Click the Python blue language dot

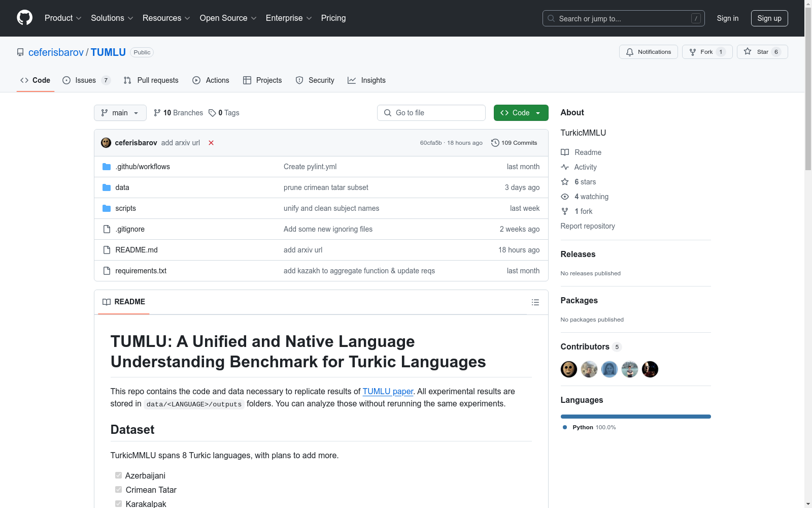click(x=565, y=427)
